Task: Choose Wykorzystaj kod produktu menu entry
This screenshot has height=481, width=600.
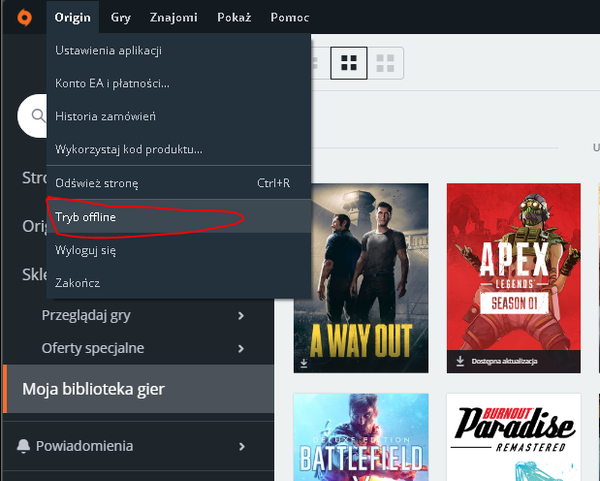Action: coord(129,149)
